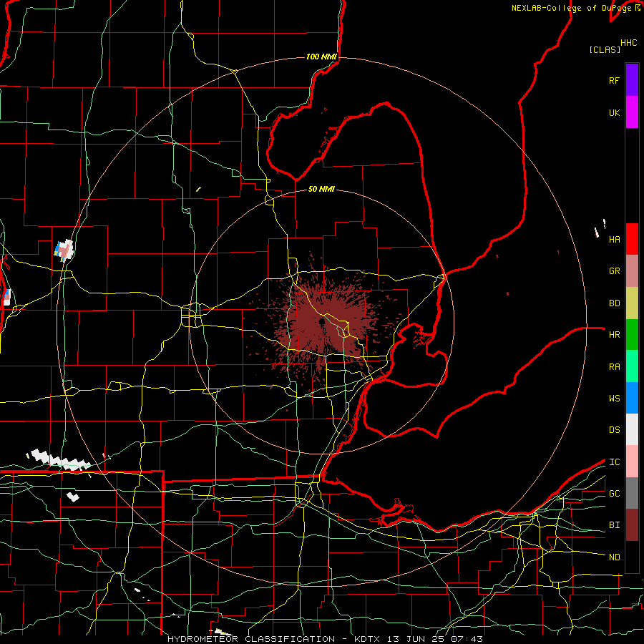Click the RA light green legend swatch
Screen dimensions: 644x644
(632, 366)
